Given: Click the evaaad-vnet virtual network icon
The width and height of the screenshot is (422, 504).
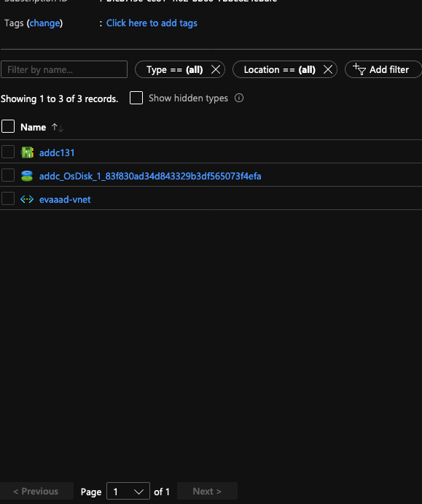Looking at the screenshot, I should click(27, 199).
